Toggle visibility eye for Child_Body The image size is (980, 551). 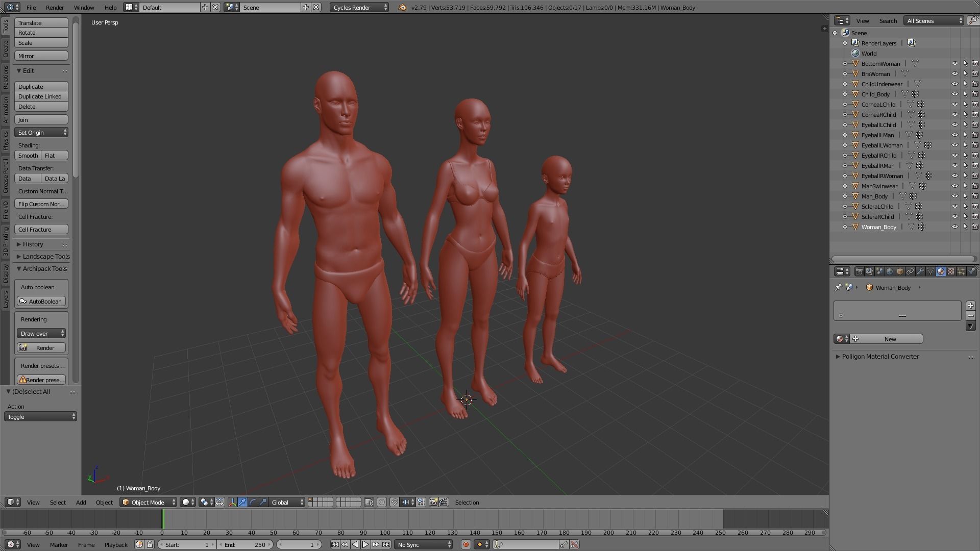tap(954, 94)
